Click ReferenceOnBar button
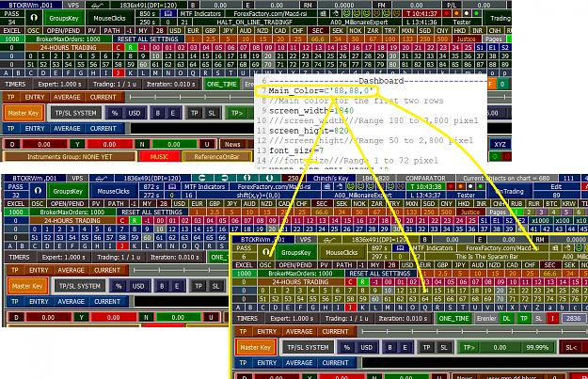 pos(216,156)
